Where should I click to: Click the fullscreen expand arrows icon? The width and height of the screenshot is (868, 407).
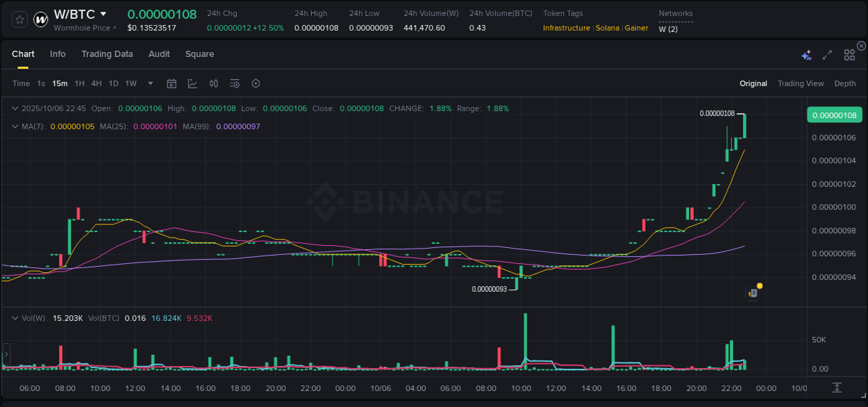point(826,54)
